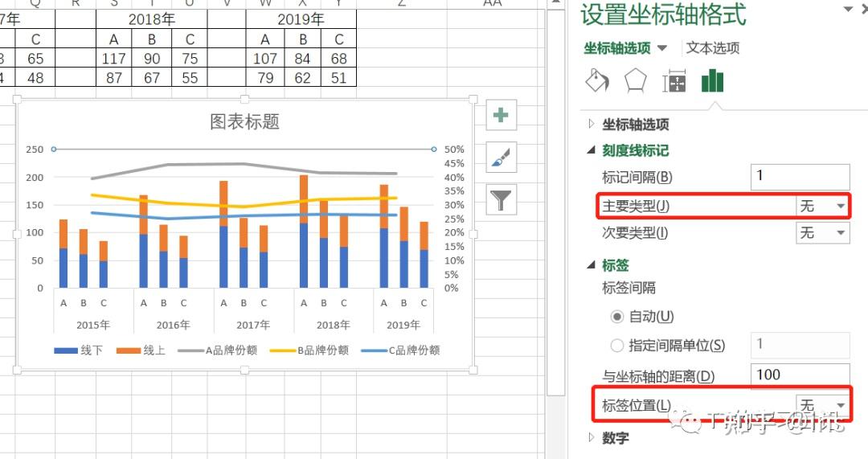This screenshot has width=868, height=459.
Task: Select the 线上 legend entry
Action: click(x=141, y=350)
